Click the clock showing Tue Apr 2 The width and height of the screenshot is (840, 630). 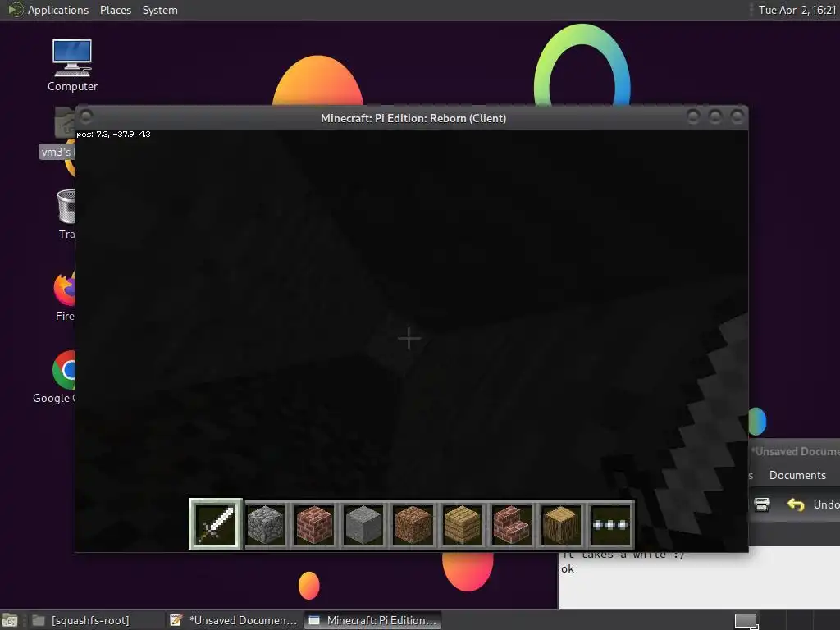(x=797, y=10)
